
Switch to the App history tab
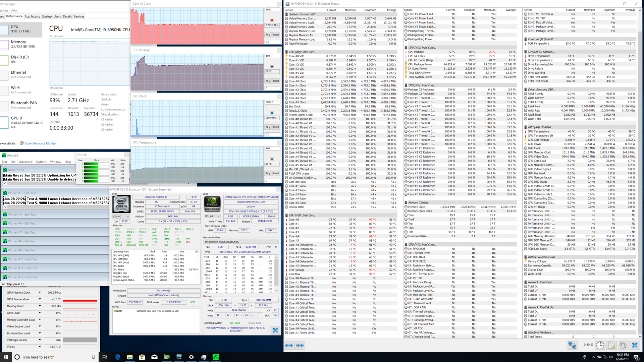32,16
